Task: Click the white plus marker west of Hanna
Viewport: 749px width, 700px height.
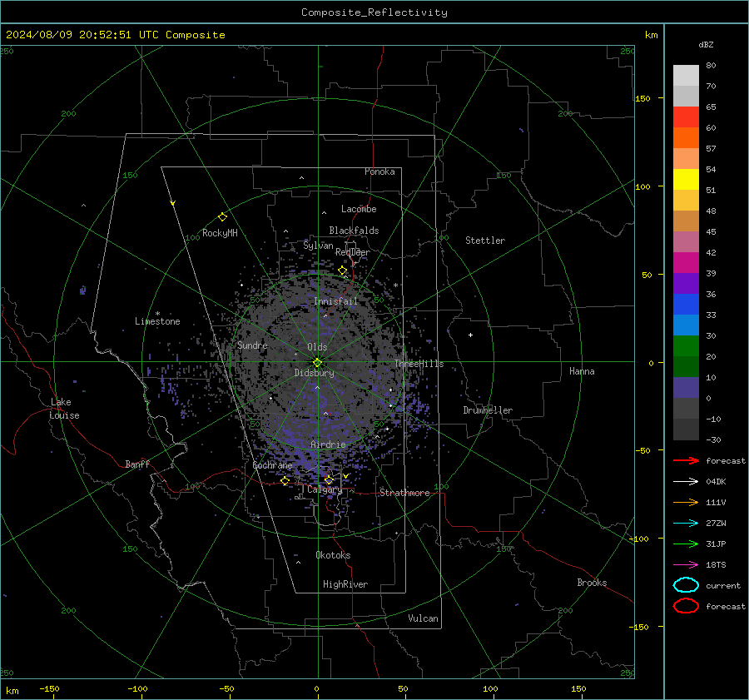Action: [x=470, y=335]
